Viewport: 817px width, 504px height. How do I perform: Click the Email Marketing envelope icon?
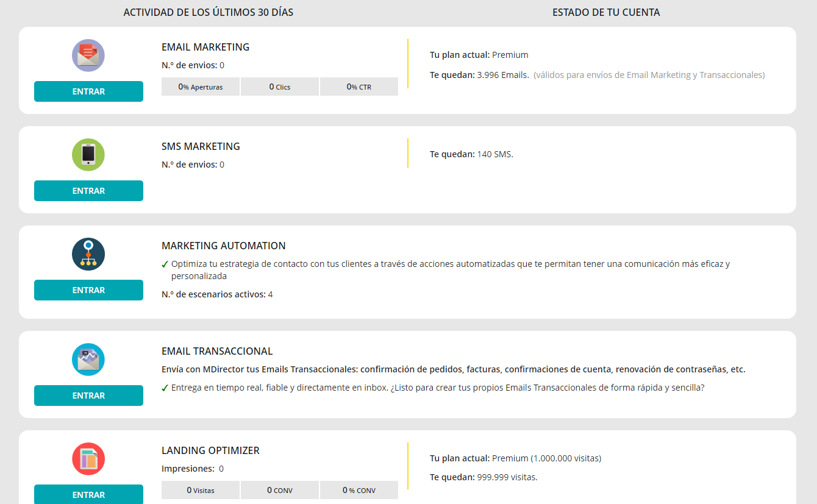(88, 55)
